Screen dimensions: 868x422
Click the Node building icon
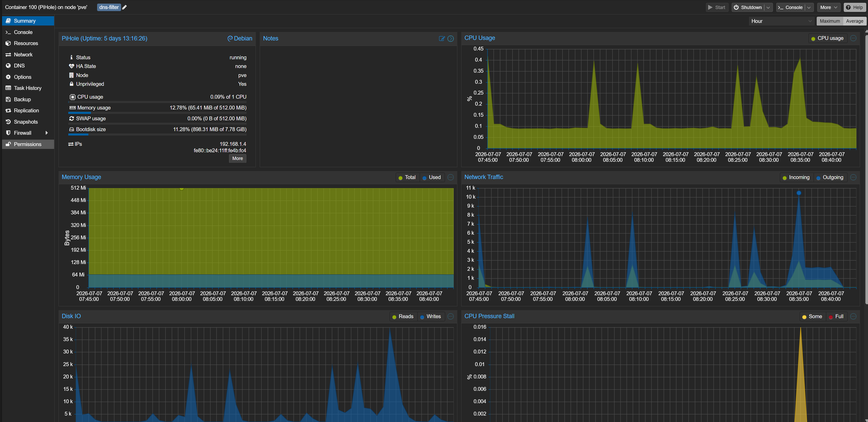[71, 75]
